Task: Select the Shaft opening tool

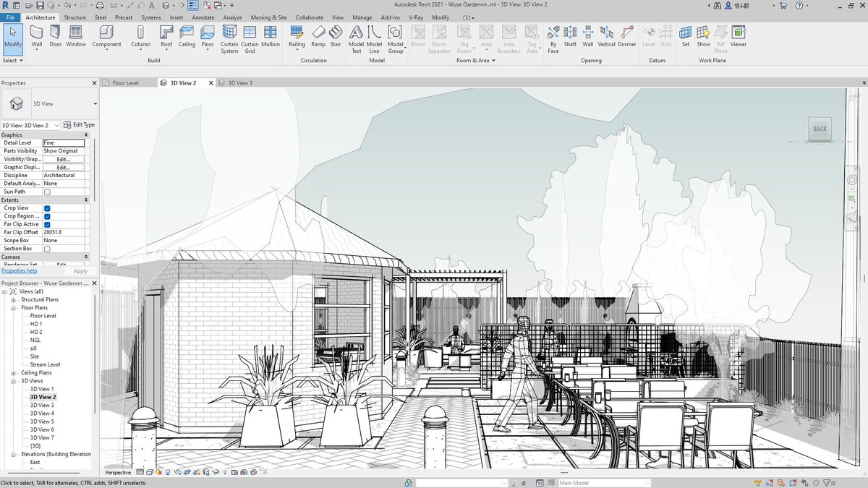Action: point(570,36)
